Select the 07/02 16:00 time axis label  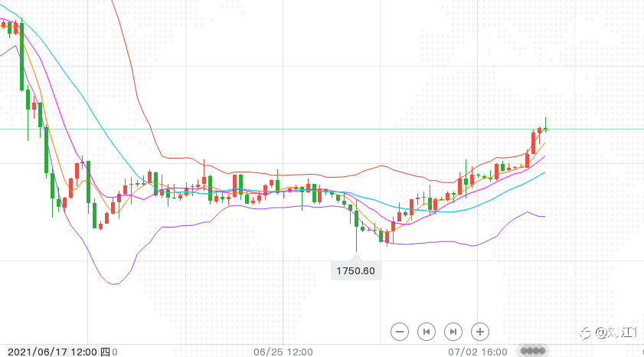tap(478, 352)
